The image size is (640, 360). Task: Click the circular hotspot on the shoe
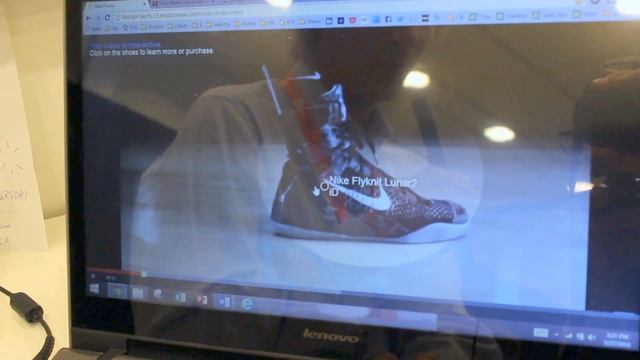(324, 187)
